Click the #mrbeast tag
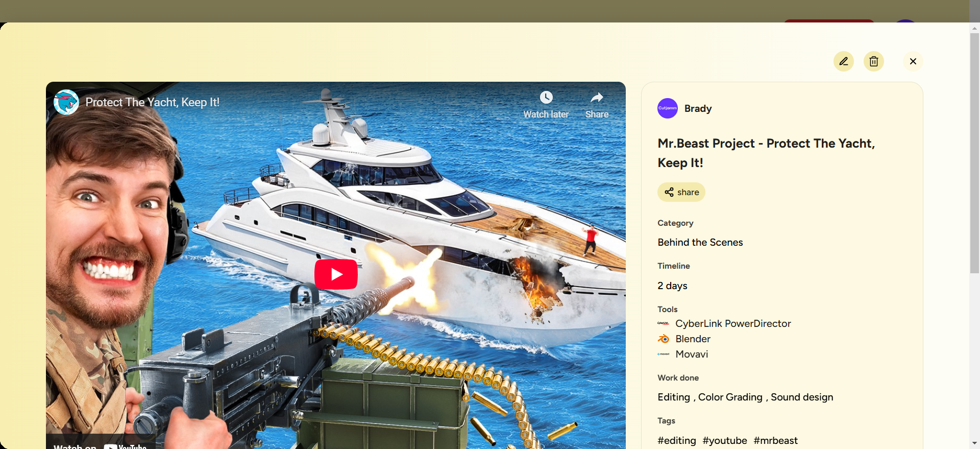980x449 pixels. point(775,440)
